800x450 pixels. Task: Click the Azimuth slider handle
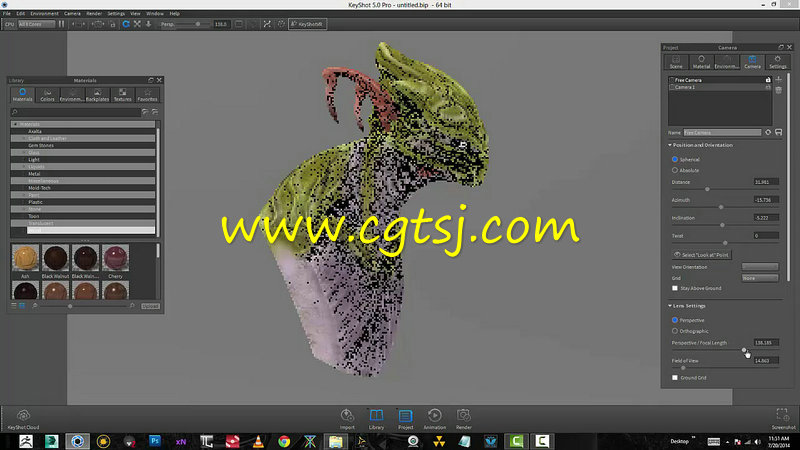pyautogui.click(x=721, y=207)
